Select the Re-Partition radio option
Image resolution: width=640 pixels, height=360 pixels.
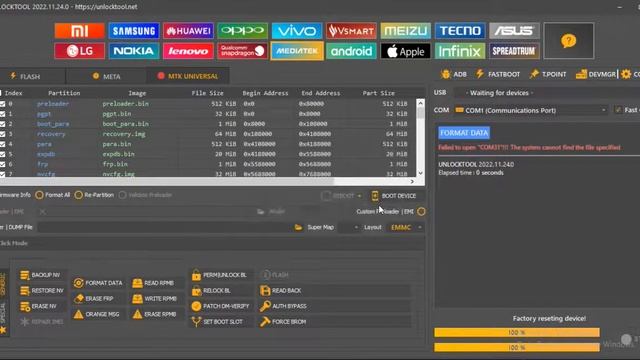94,195
